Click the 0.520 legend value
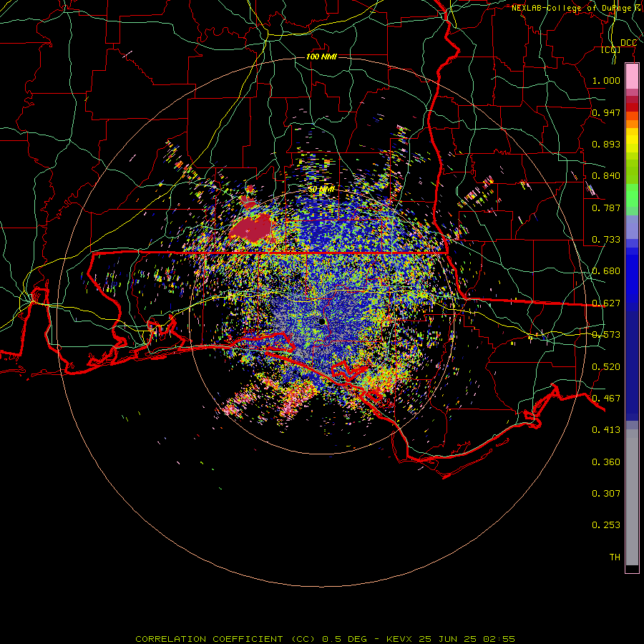Image resolution: width=644 pixels, height=644 pixels. [x=606, y=367]
